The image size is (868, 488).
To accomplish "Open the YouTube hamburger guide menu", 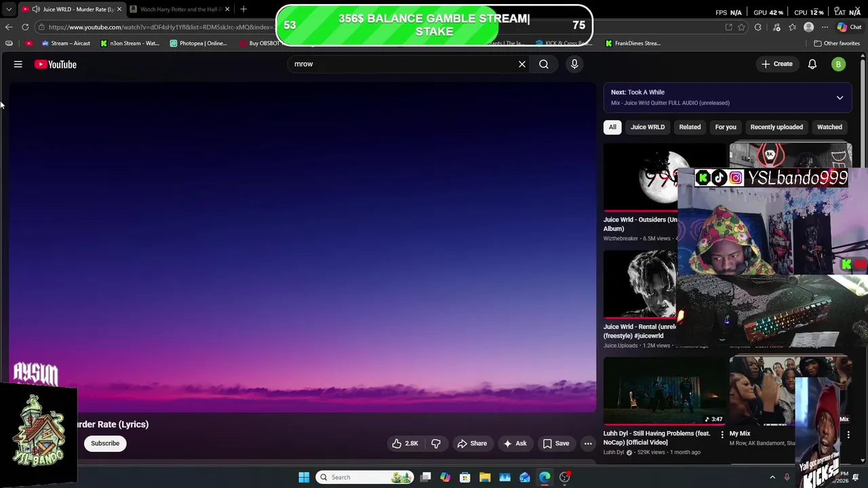I will click(x=18, y=64).
